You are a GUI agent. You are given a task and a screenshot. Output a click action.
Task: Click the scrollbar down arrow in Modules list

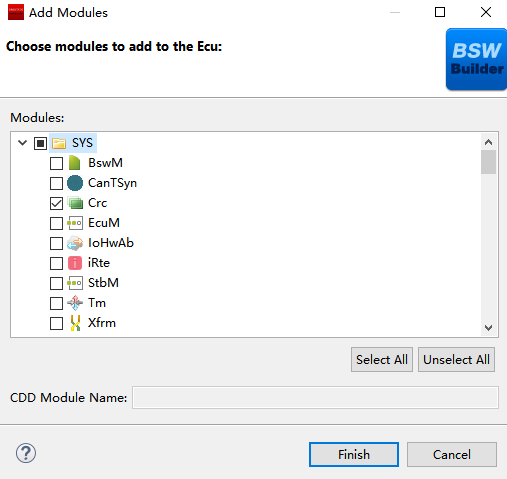(488, 328)
